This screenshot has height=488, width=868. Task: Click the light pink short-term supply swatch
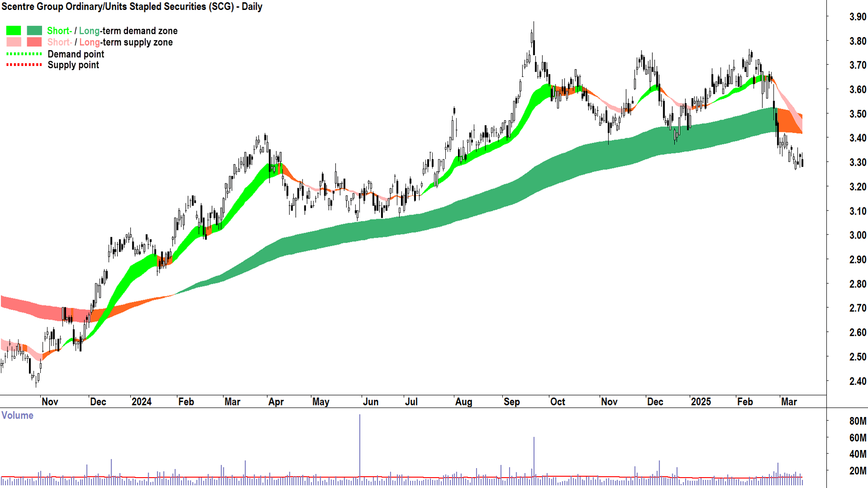(13, 42)
